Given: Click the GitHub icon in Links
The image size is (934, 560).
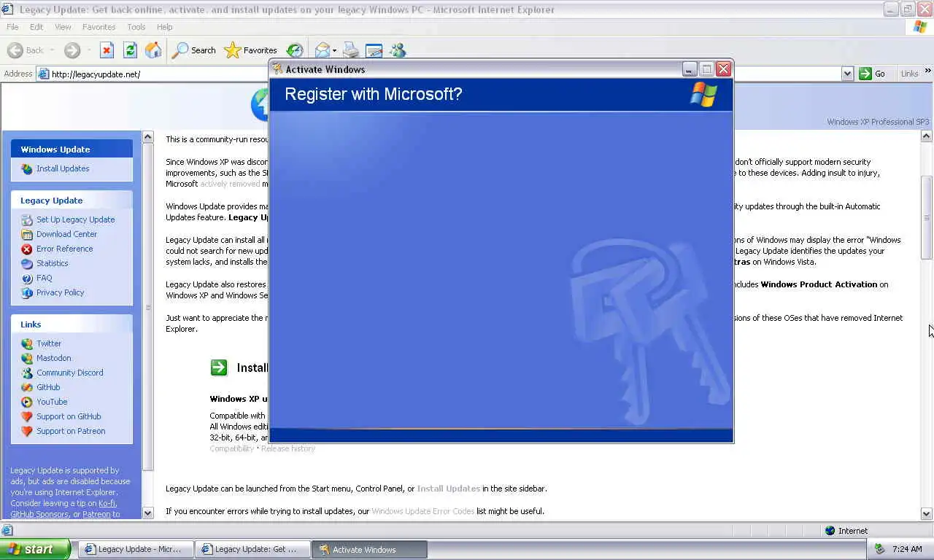Looking at the screenshot, I should pyautogui.click(x=27, y=387).
